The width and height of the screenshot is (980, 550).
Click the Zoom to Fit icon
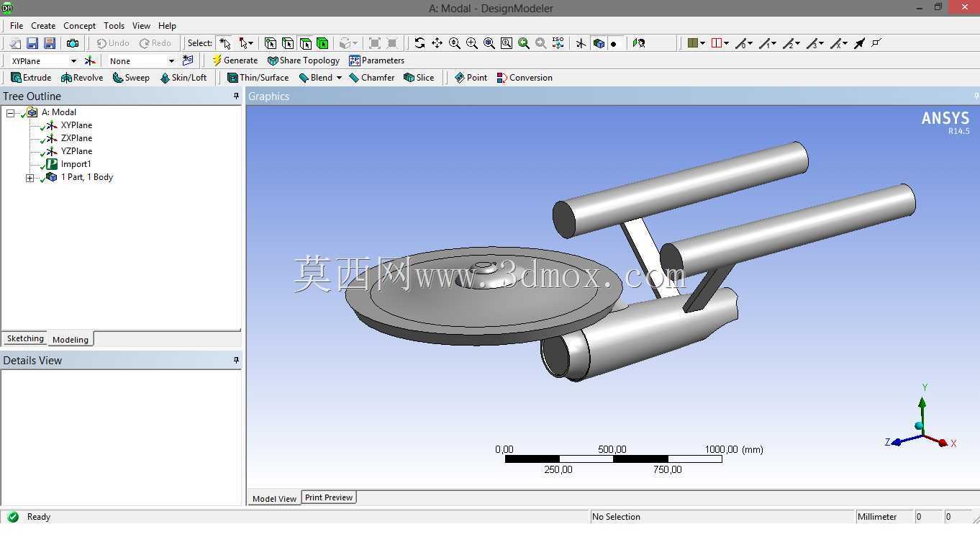pos(489,43)
